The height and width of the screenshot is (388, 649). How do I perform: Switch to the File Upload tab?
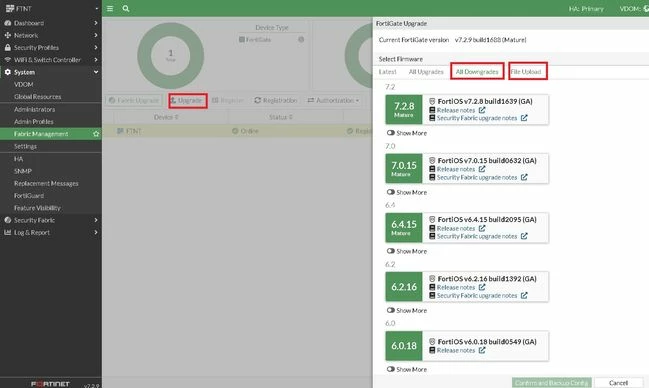pyautogui.click(x=526, y=72)
